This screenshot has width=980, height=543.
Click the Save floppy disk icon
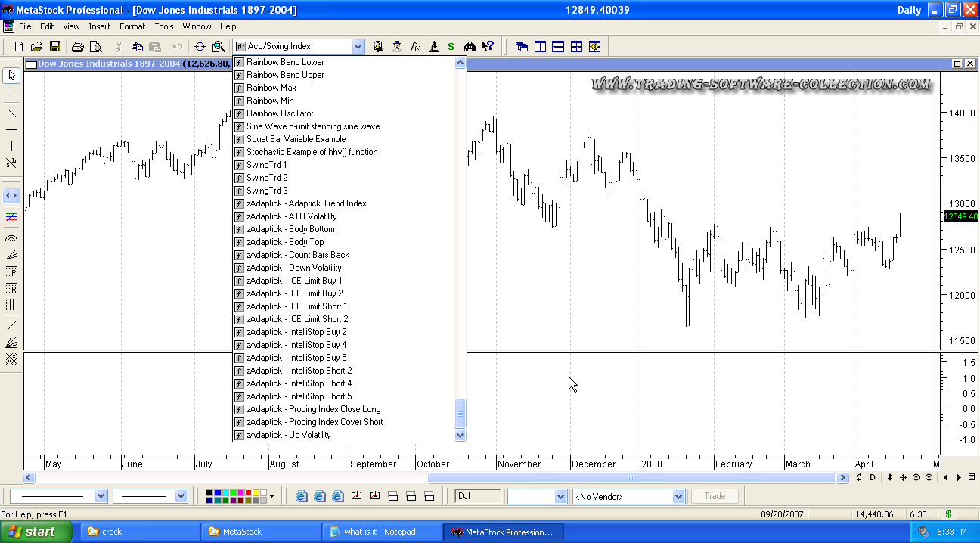tap(55, 47)
